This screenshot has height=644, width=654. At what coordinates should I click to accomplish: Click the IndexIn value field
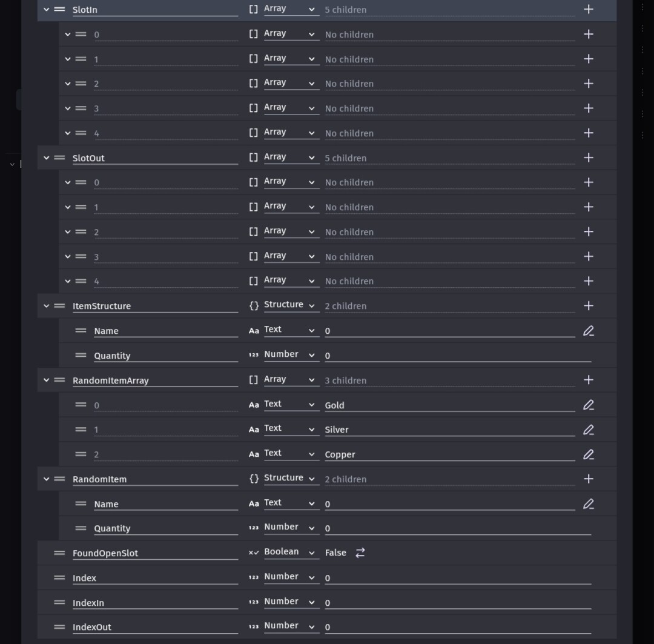[457, 603]
